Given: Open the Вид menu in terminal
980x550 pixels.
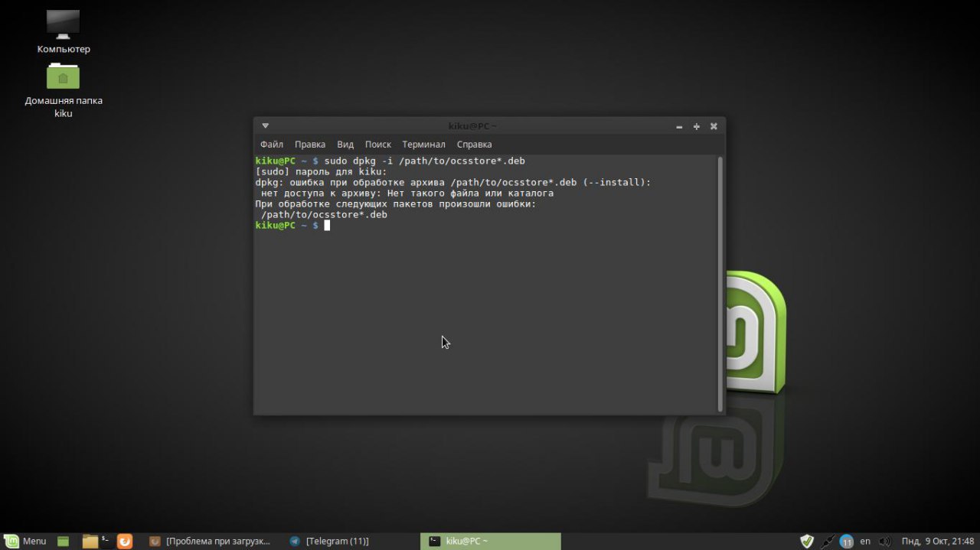Looking at the screenshot, I should pyautogui.click(x=345, y=145).
